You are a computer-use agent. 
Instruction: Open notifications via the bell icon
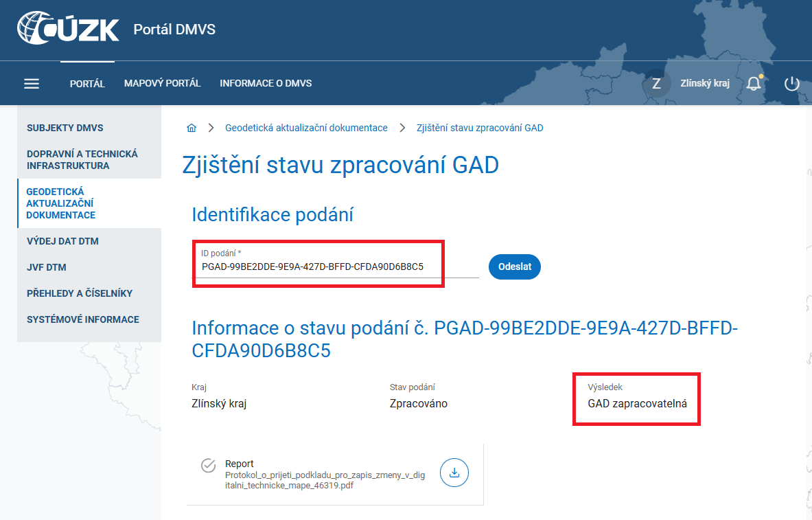click(x=754, y=82)
